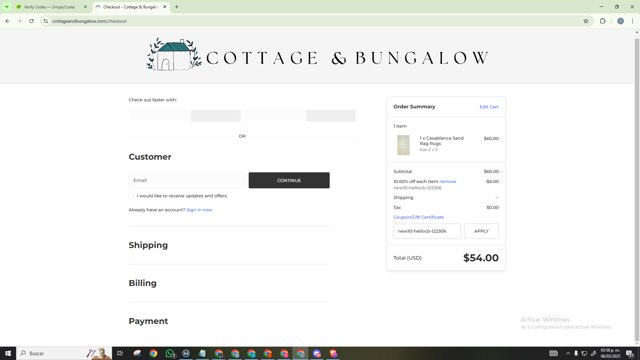Click the Edit Cart link
The height and width of the screenshot is (360, 640).
489,107
